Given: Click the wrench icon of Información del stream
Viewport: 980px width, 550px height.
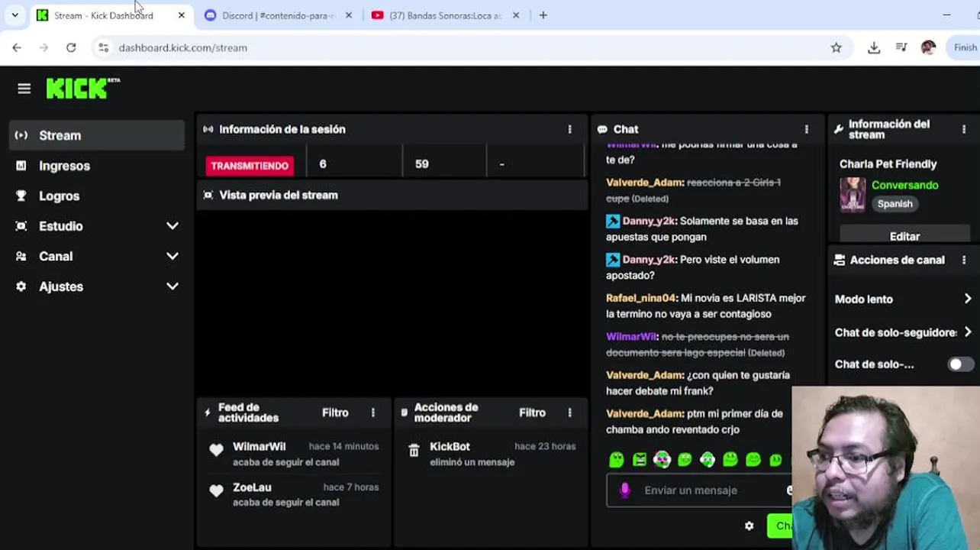Looking at the screenshot, I should pos(839,129).
